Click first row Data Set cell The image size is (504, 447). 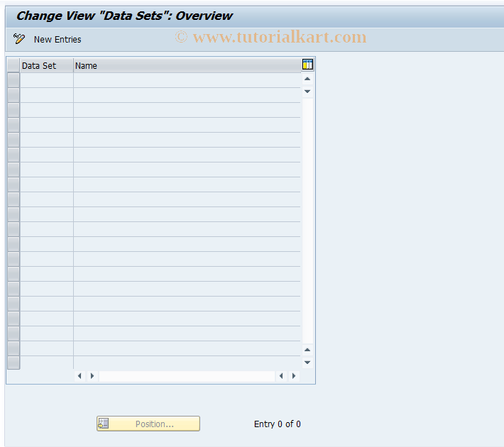click(47, 80)
